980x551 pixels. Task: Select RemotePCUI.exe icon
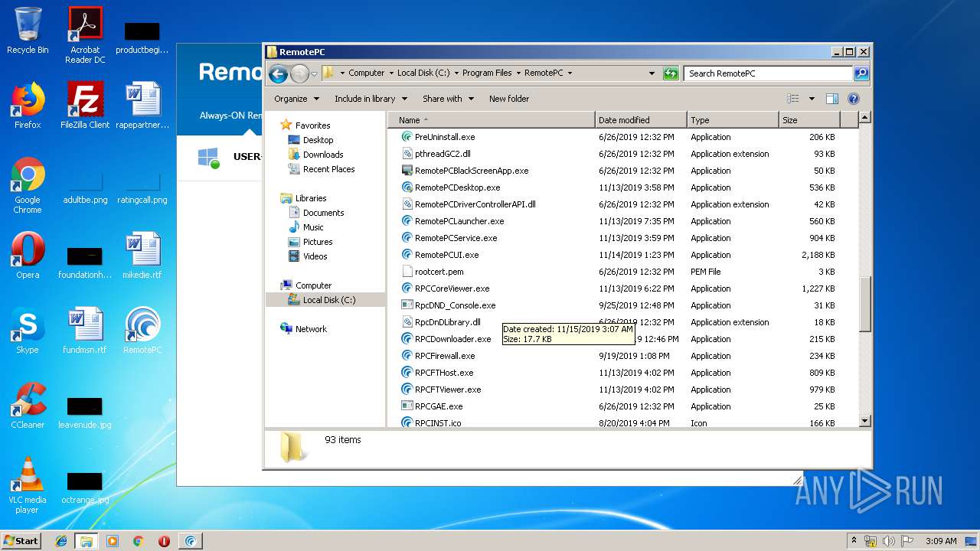point(407,255)
